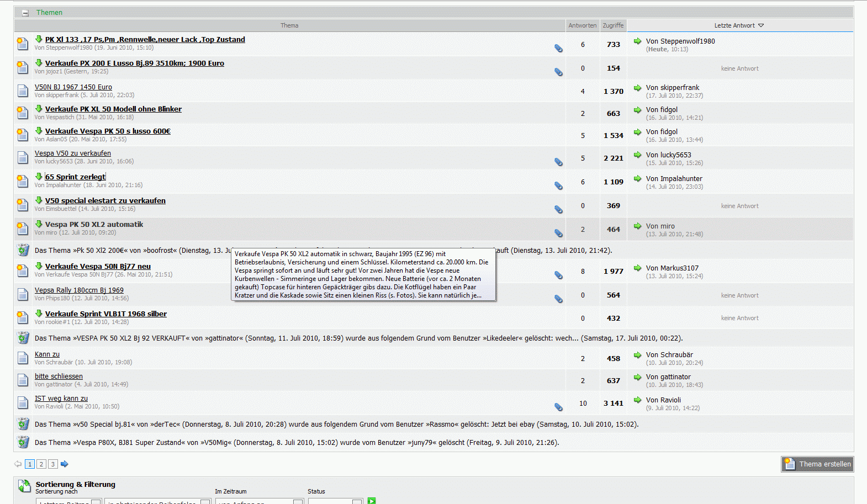The height and width of the screenshot is (504, 867).
Task: Click thread icon of V50N BJ 1967
Action: (x=23, y=91)
